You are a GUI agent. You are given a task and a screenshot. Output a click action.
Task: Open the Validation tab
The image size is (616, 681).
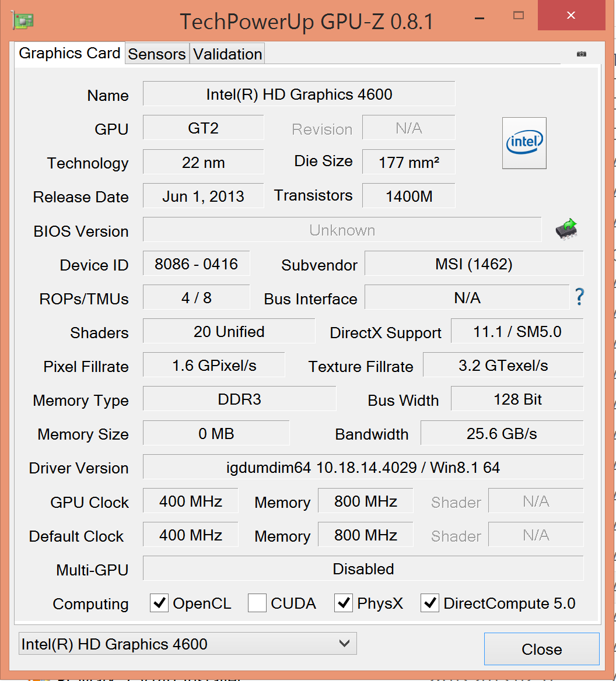pos(228,54)
